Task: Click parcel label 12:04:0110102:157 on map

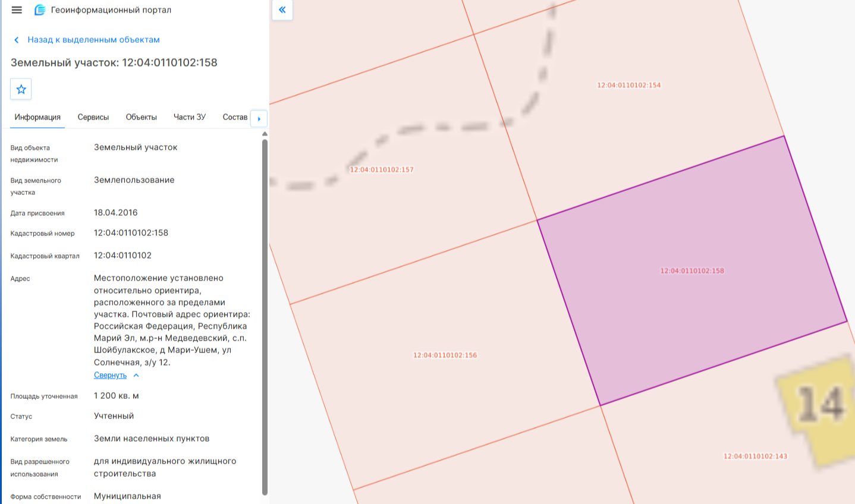Action: tap(382, 169)
